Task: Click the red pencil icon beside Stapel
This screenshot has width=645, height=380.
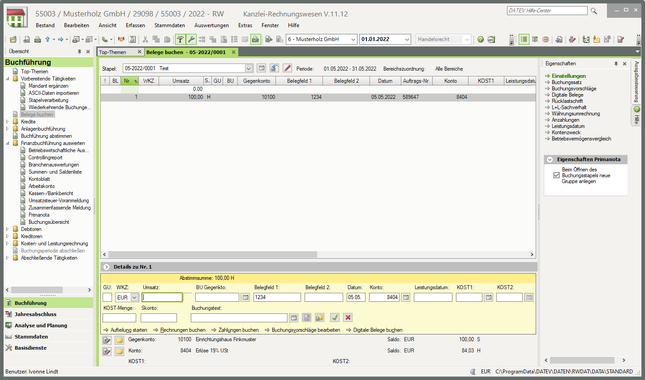Action: click(x=287, y=68)
